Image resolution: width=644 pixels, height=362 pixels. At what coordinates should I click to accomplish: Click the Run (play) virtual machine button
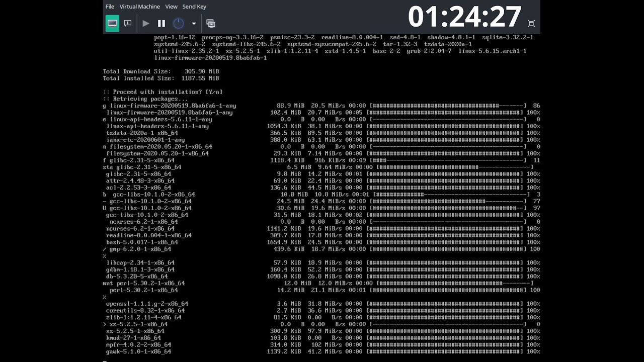pos(146,23)
